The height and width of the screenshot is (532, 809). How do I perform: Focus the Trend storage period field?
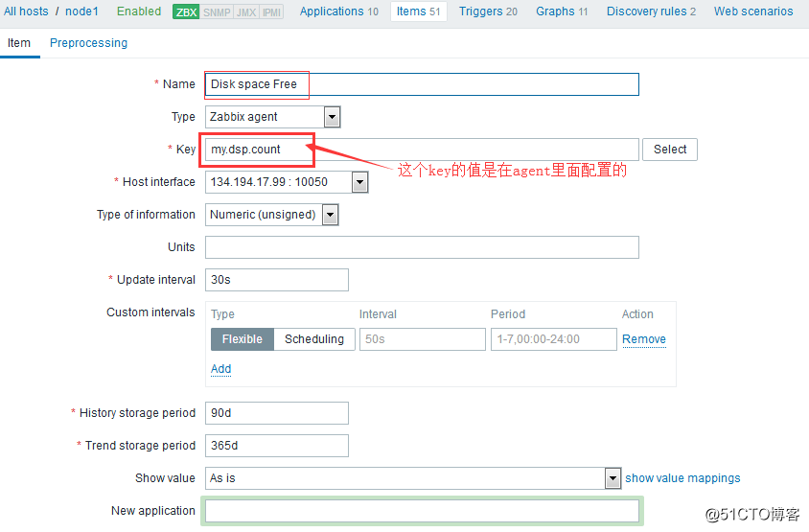[x=277, y=446]
